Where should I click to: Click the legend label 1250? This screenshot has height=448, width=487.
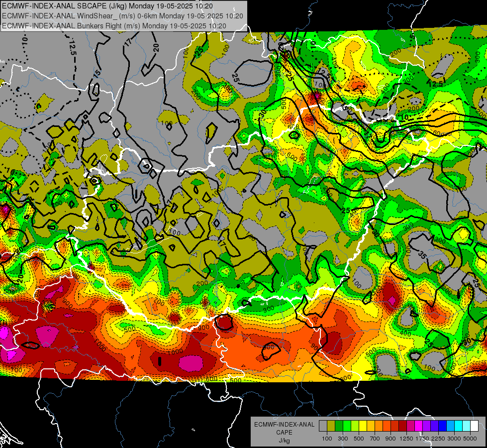(406, 439)
